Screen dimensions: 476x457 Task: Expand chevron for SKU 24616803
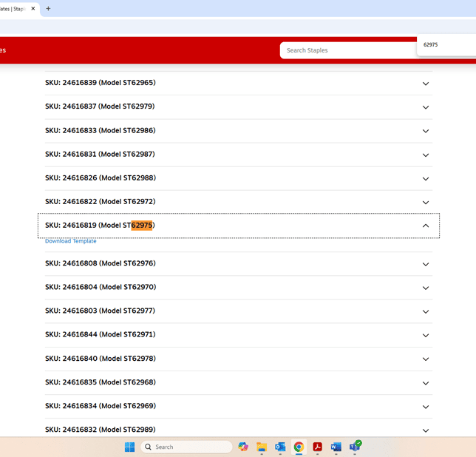point(426,311)
